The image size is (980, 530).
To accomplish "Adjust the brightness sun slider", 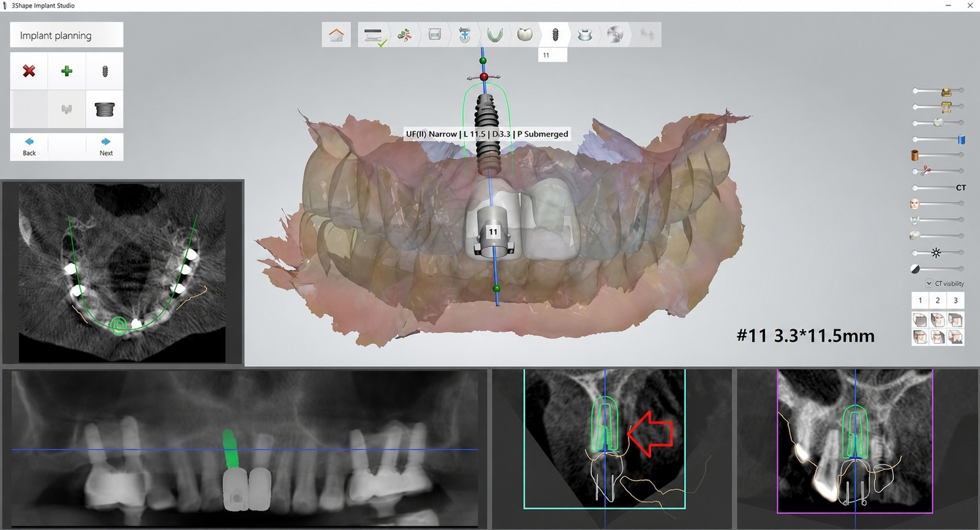I will [938, 252].
